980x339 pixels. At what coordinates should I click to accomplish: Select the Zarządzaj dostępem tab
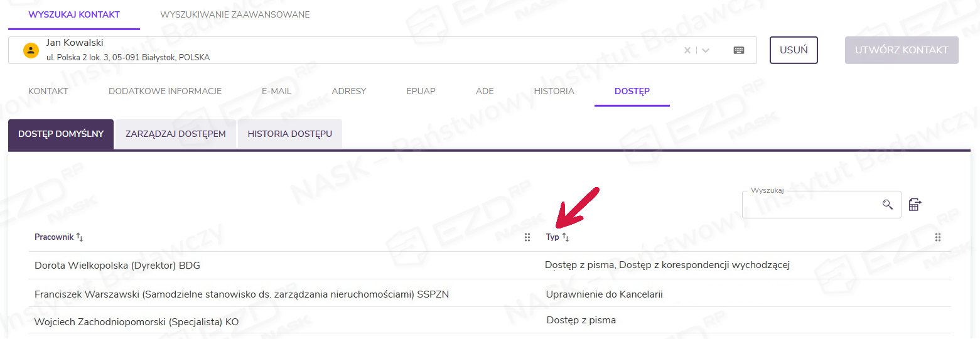click(175, 134)
